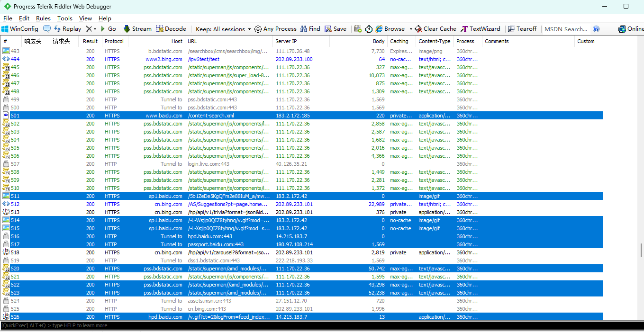
Task: Open WinConfig from the toolbar
Action: pos(20,29)
